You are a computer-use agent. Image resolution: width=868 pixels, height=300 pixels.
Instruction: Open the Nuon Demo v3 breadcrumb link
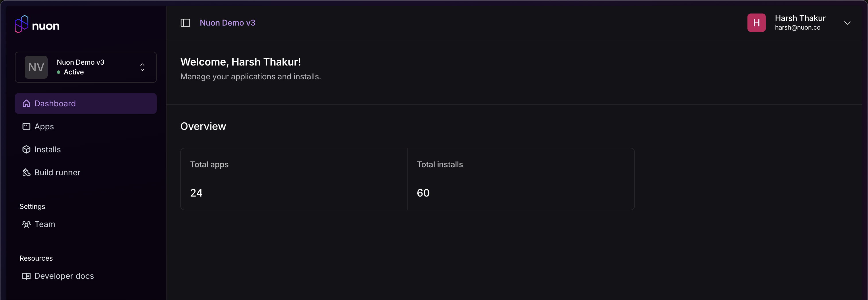tap(227, 23)
